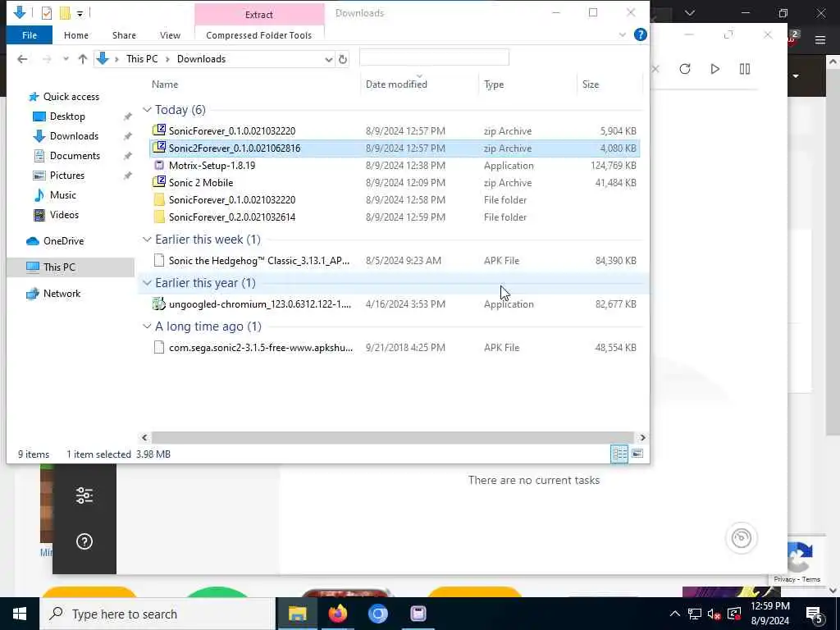The width and height of the screenshot is (840, 630).
Task: Select SonicForever_0.2.0.021032614 folder icon
Action: [159, 217]
